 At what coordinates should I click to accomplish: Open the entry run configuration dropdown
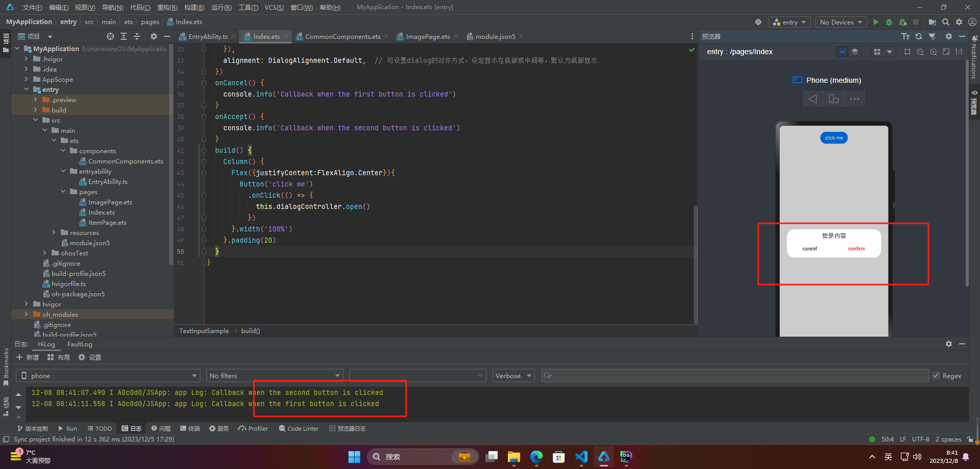789,22
